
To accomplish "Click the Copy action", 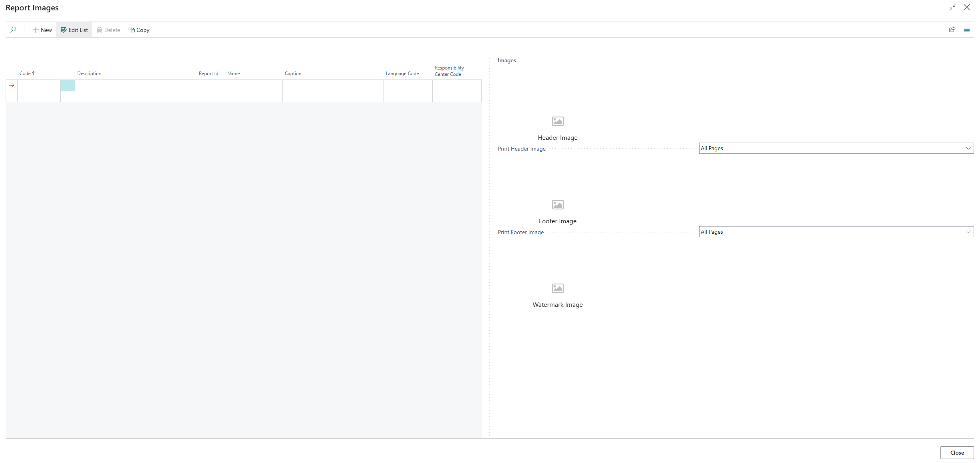I will coord(139,30).
